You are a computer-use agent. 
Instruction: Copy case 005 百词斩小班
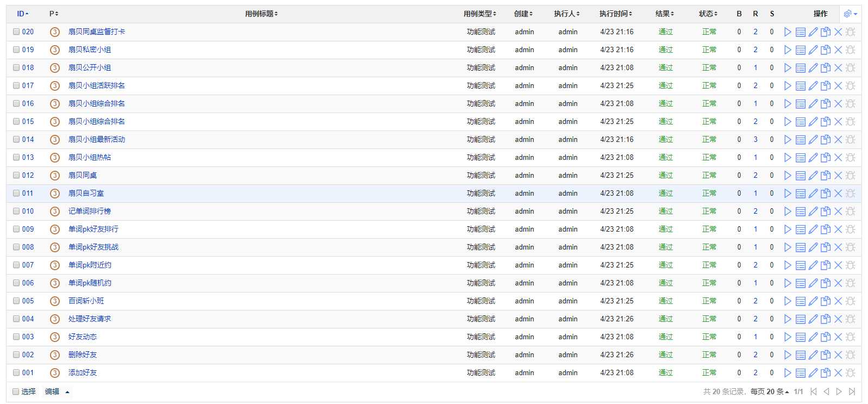coord(826,301)
